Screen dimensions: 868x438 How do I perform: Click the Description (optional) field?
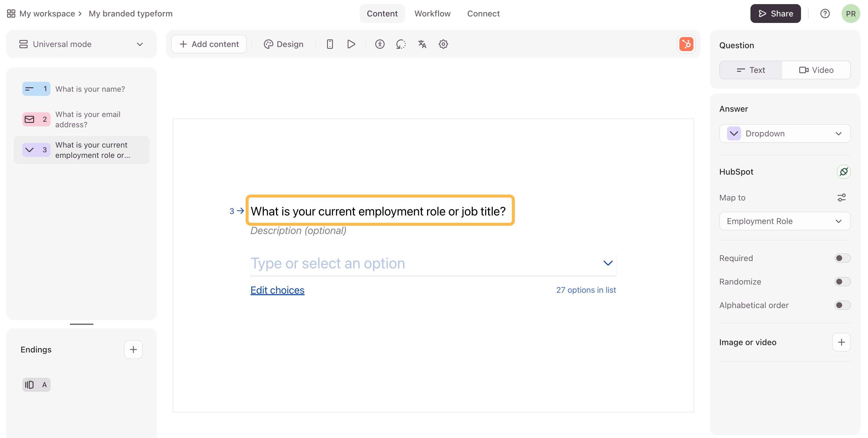[298, 231]
